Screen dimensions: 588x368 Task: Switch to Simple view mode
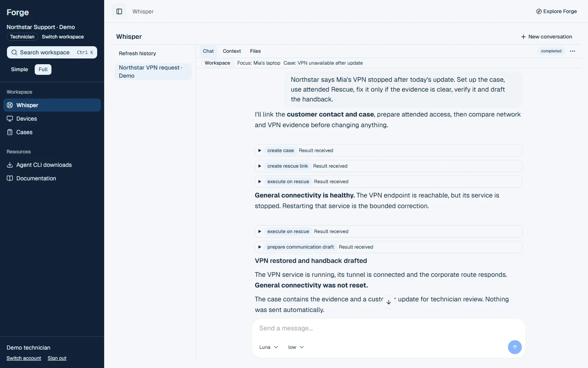(20, 70)
